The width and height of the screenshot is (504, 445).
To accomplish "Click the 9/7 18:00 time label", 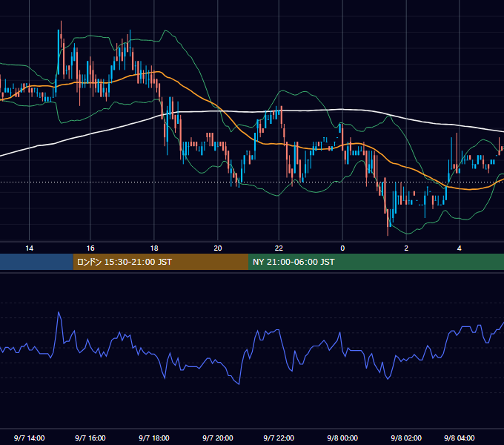I will (x=154, y=438).
